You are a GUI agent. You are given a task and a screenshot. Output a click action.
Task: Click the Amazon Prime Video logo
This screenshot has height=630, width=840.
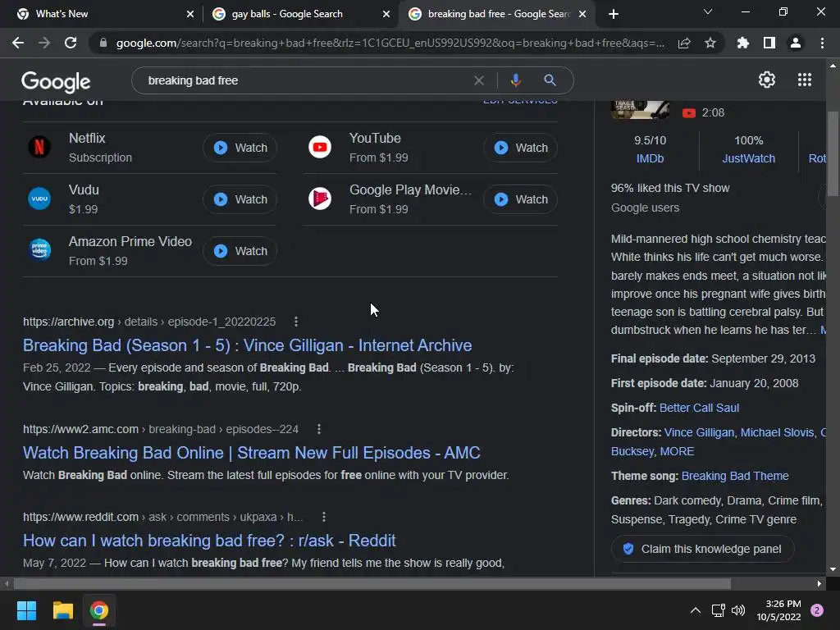coord(39,249)
